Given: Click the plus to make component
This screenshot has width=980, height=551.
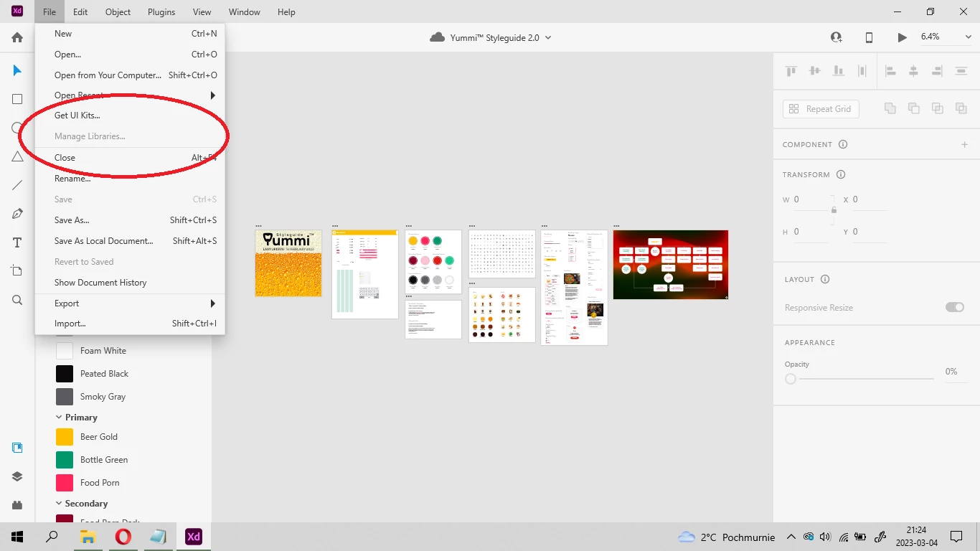Looking at the screenshot, I should tap(965, 144).
